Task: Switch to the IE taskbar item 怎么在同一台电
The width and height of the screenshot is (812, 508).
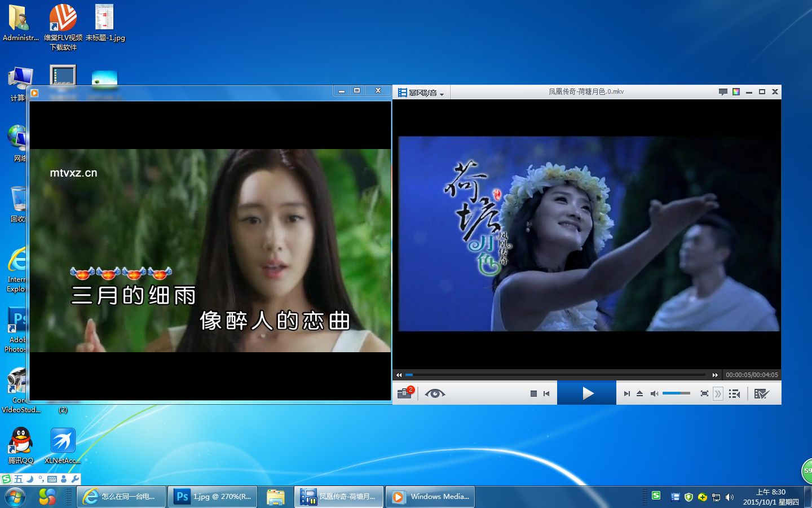Action: click(x=122, y=497)
